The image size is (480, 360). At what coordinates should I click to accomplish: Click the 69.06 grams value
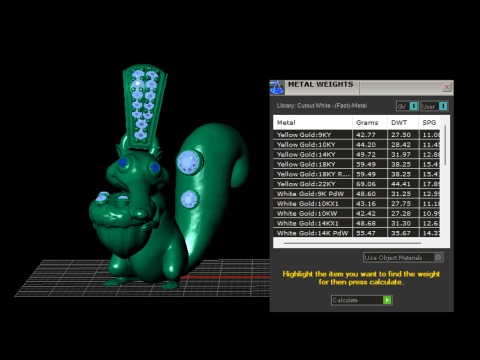(x=366, y=184)
